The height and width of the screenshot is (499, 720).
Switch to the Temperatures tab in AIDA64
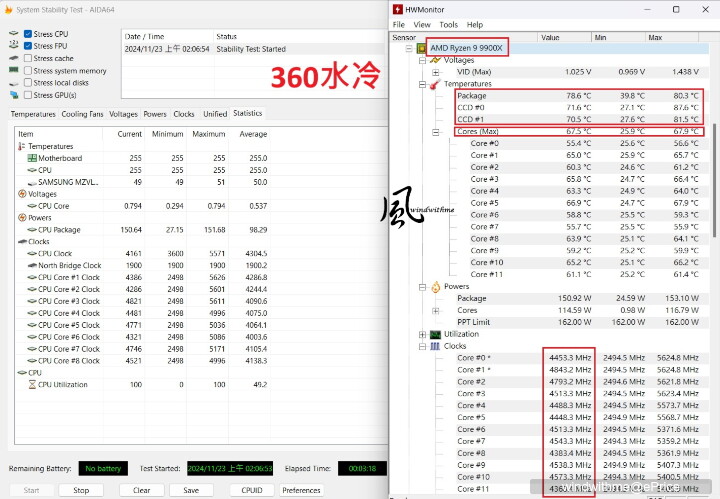pyautogui.click(x=33, y=114)
